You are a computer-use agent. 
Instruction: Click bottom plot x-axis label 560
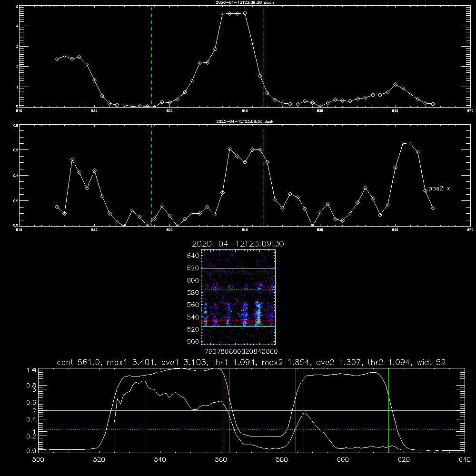(x=221, y=460)
